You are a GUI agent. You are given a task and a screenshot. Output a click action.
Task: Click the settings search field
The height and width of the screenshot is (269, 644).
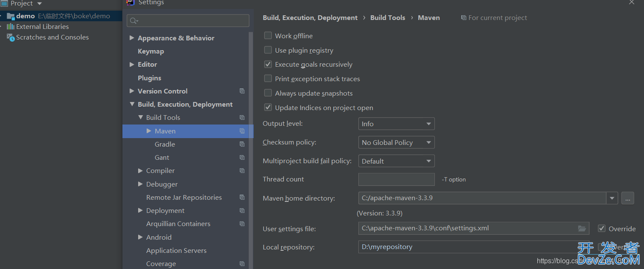pos(188,21)
